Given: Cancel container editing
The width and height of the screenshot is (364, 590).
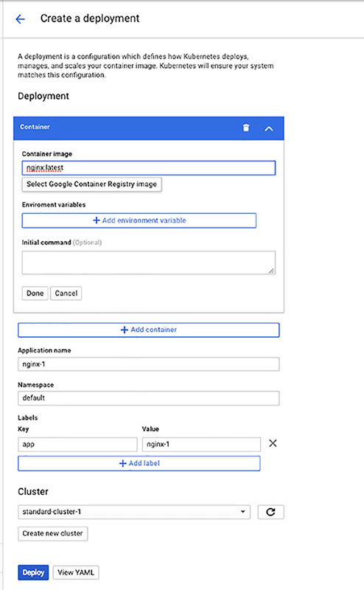Looking at the screenshot, I should (x=66, y=293).
